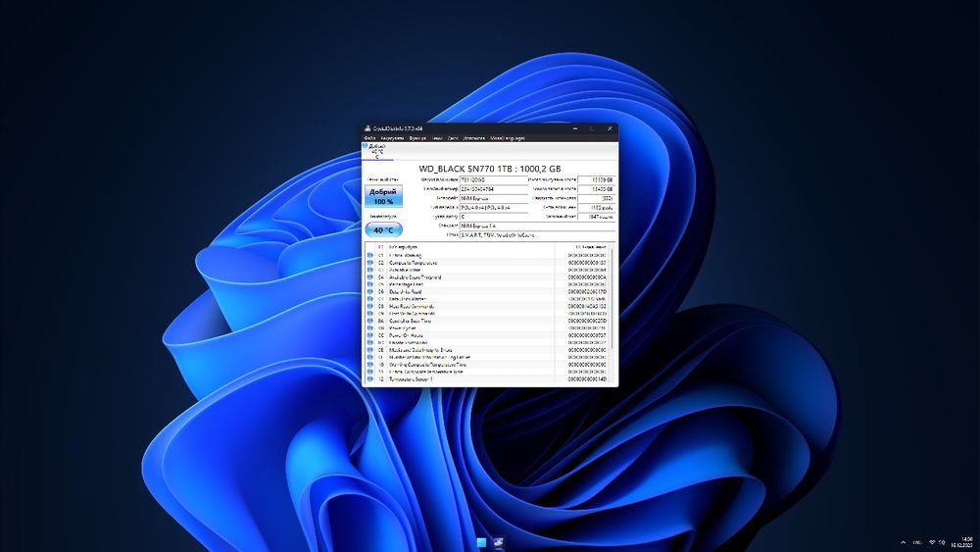Select the Power On Hours row

pyautogui.click(x=487, y=335)
